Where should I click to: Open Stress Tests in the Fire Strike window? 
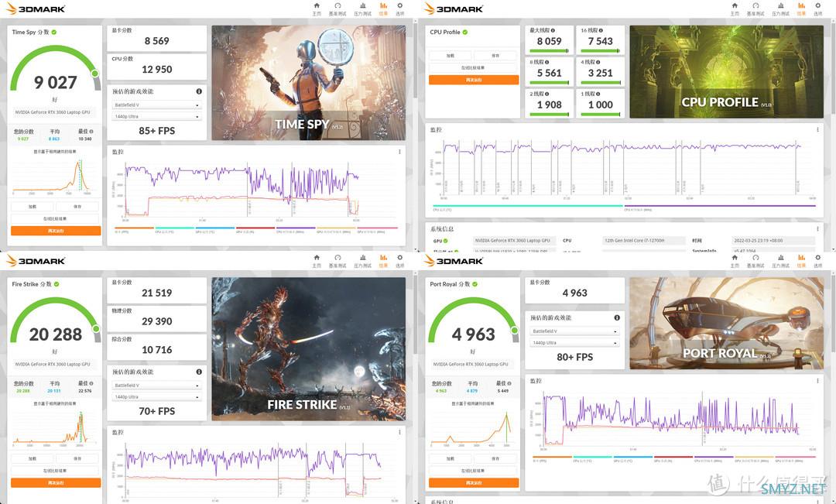pos(362,261)
